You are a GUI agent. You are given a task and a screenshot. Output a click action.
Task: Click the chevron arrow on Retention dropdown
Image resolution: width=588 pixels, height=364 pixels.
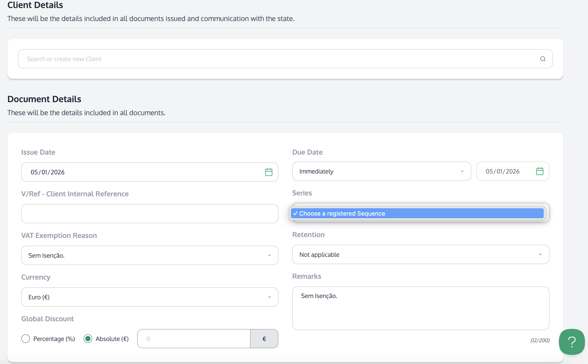(540, 254)
